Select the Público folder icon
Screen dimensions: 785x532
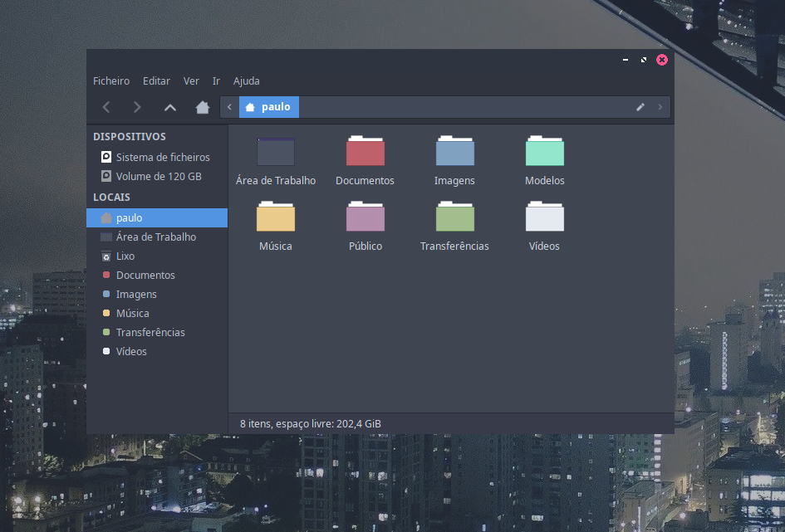(x=365, y=217)
